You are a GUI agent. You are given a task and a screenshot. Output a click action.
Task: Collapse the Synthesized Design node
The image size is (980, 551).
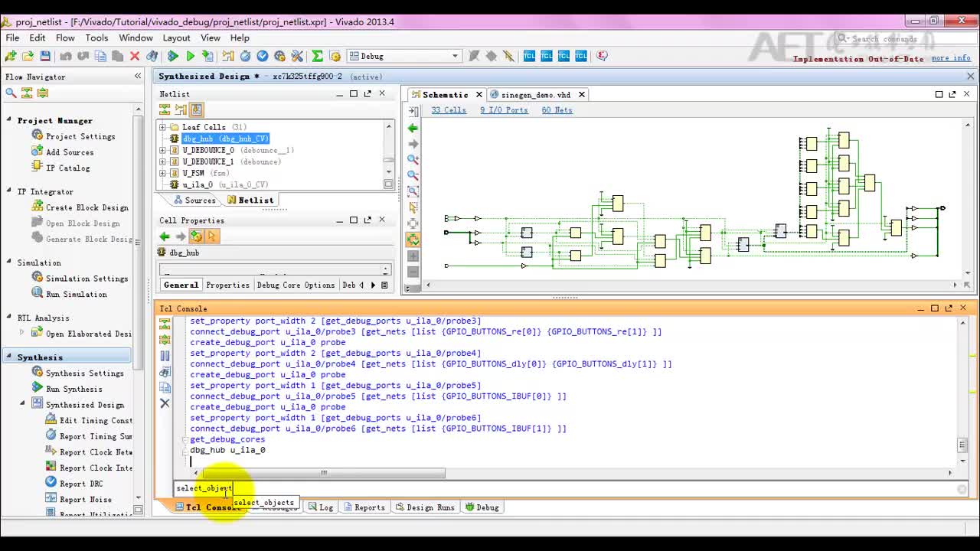point(22,404)
